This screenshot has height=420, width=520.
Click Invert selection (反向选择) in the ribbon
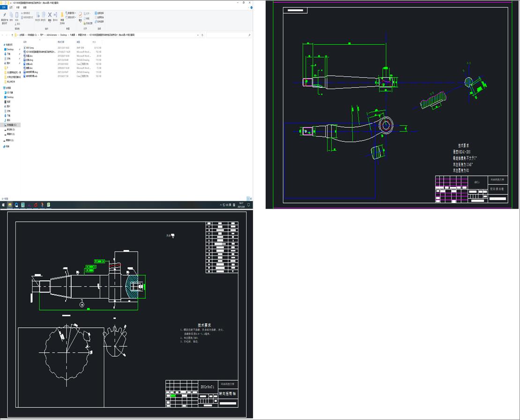99,22
